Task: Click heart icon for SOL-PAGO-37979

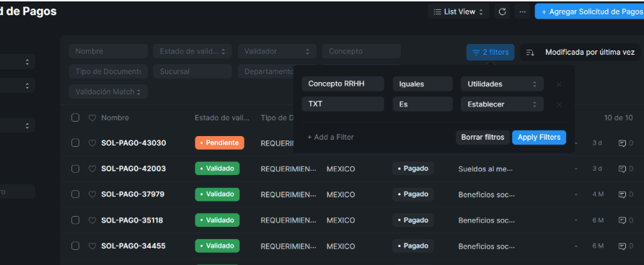Action: (92, 194)
